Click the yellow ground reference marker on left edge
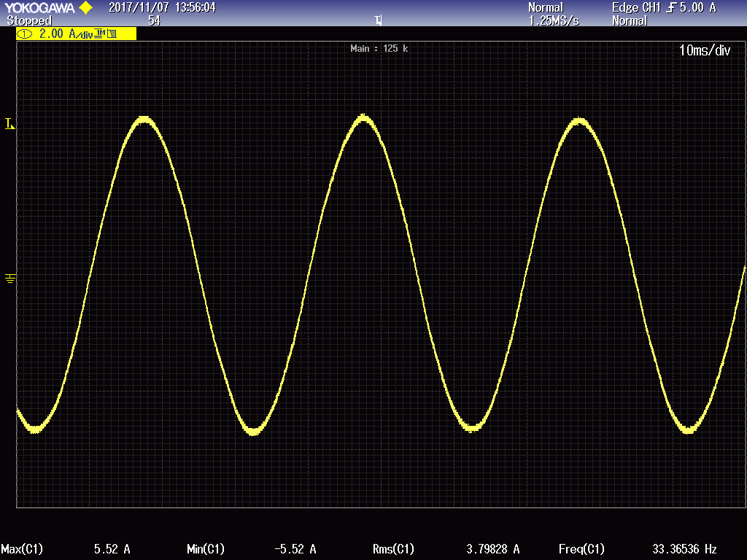The width and height of the screenshot is (747, 560). [10, 278]
